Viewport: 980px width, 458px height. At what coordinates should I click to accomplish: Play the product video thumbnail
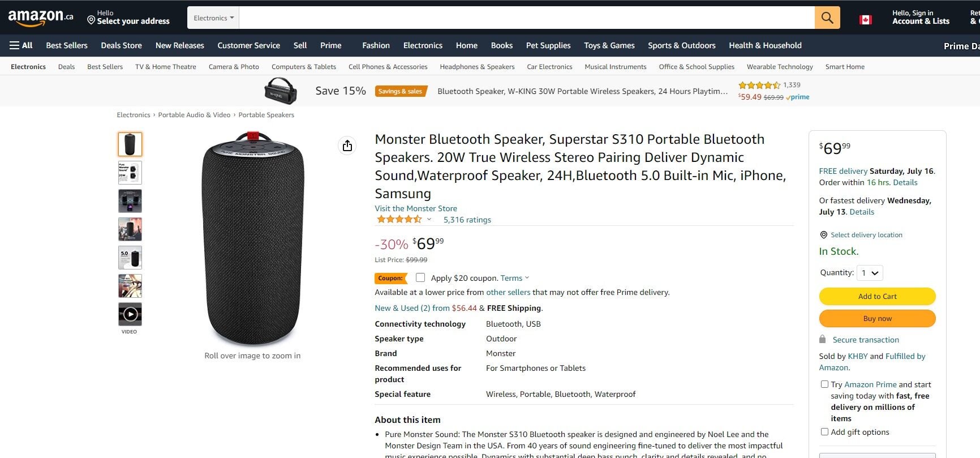pos(130,314)
